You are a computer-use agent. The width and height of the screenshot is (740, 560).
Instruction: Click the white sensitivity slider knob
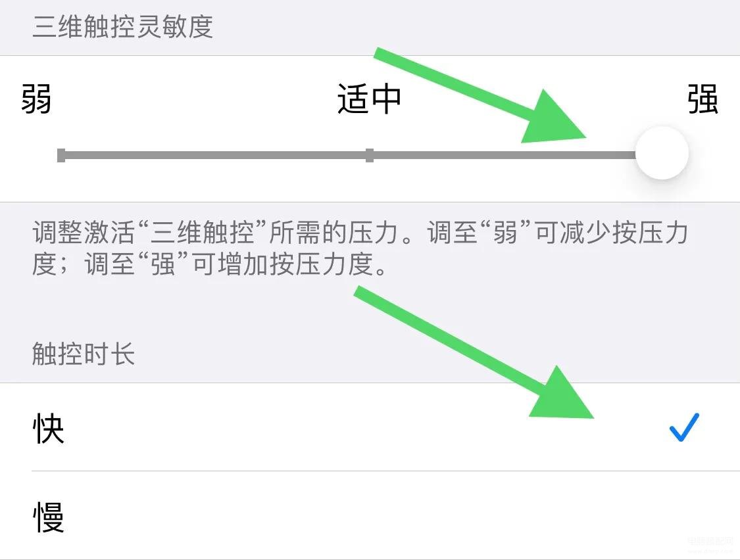click(x=662, y=153)
